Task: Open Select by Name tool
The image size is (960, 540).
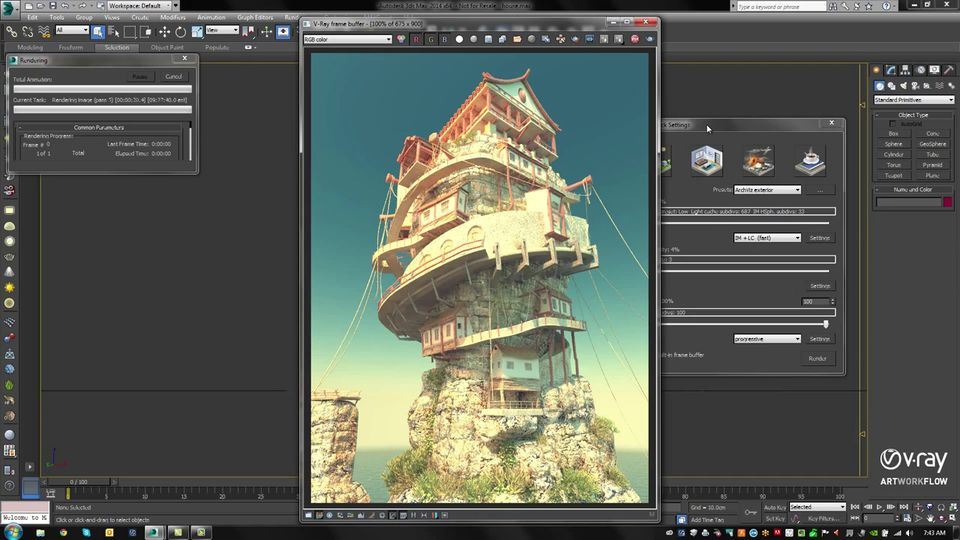Action: pyautogui.click(x=114, y=31)
